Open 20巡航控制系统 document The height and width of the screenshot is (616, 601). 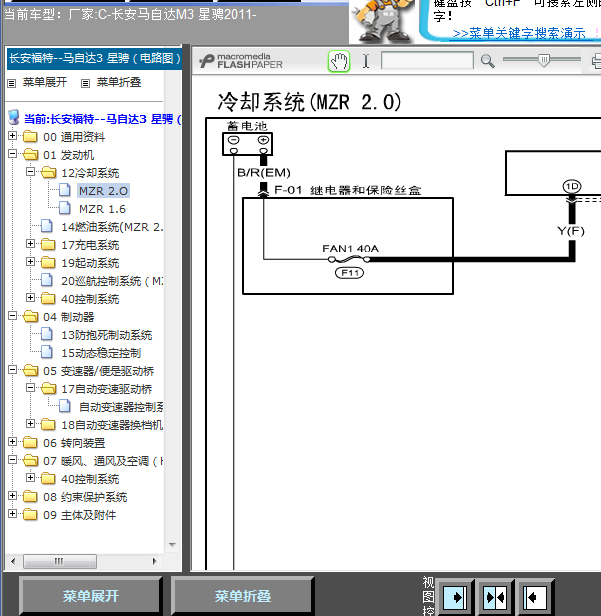click(x=112, y=281)
